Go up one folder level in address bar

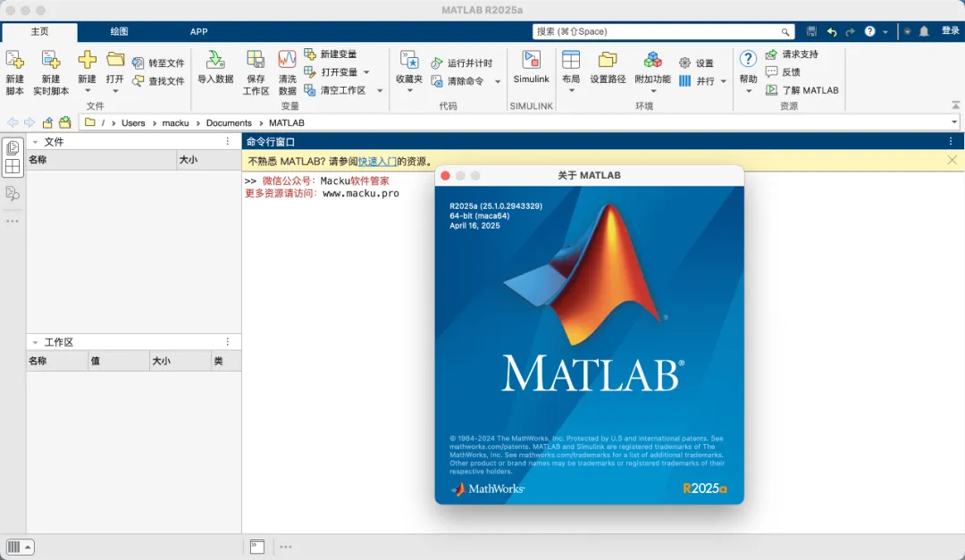tap(47, 122)
